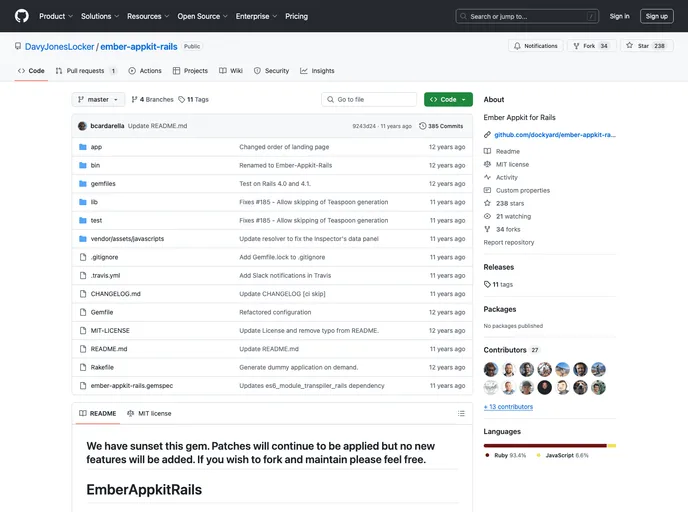Expand the Product menu
This screenshot has height=512, width=688.
56,16
